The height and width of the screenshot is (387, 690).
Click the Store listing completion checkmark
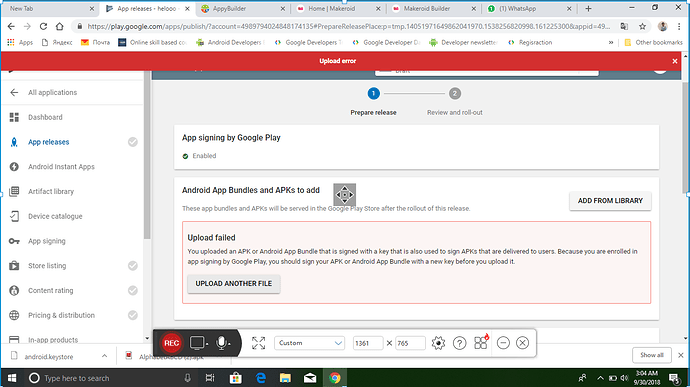coord(132,266)
